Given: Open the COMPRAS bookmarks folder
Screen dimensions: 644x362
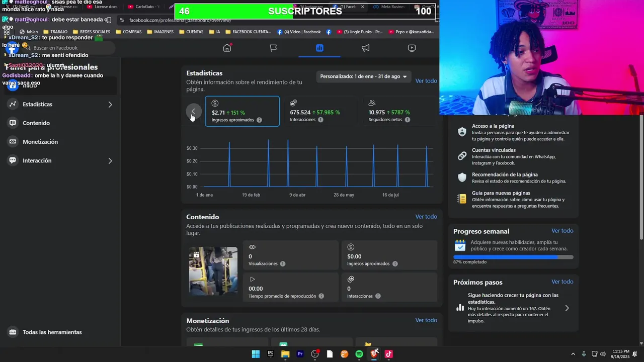Looking at the screenshot, I should click(128, 32).
